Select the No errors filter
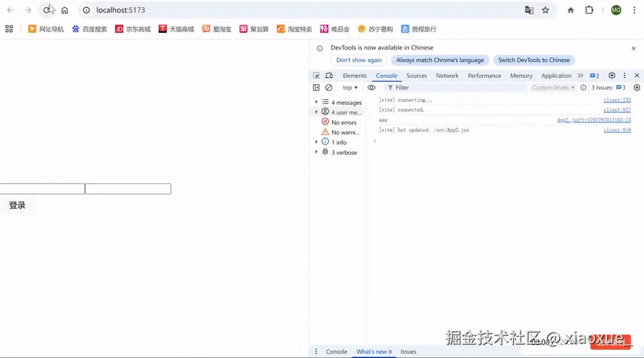 (x=339, y=122)
